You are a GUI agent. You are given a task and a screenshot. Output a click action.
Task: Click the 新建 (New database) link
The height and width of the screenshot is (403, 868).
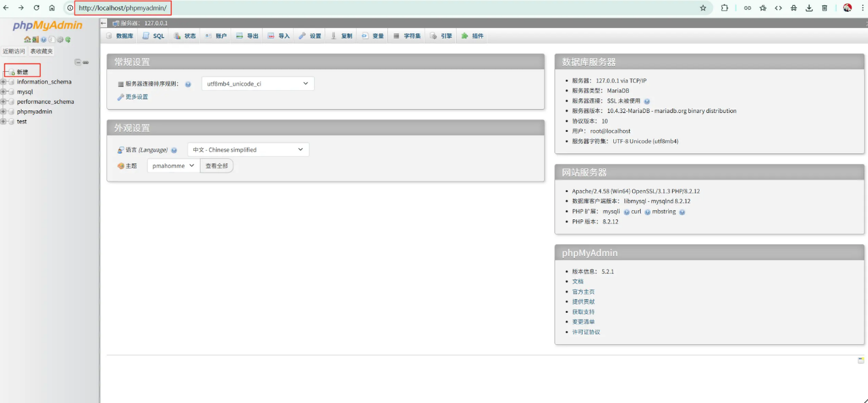pyautogui.click(x=22, y=71)
